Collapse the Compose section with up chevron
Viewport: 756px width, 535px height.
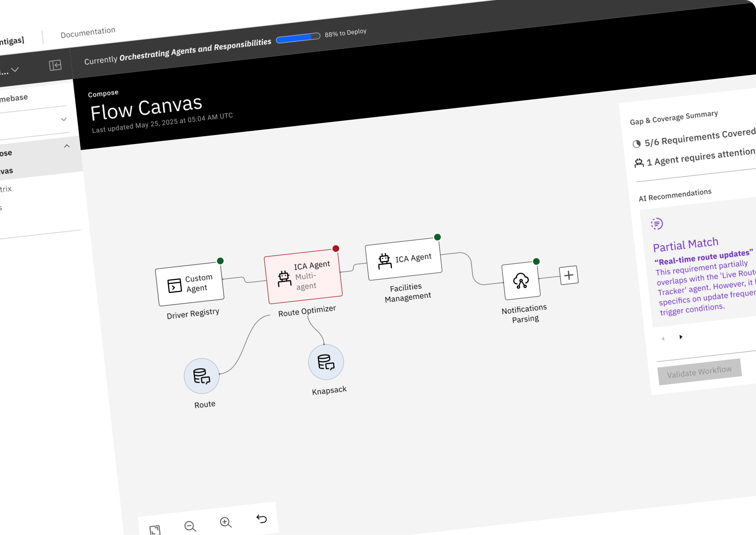(x=67, y=146)
